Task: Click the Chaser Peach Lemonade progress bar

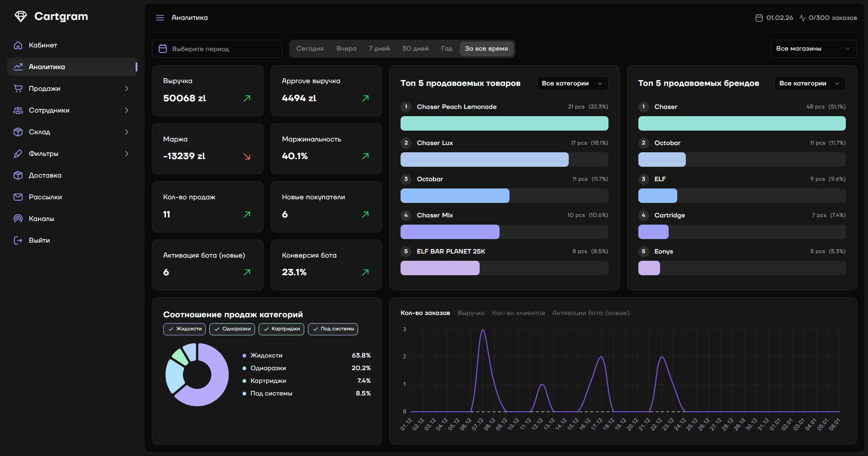Action: coord(504,123)
